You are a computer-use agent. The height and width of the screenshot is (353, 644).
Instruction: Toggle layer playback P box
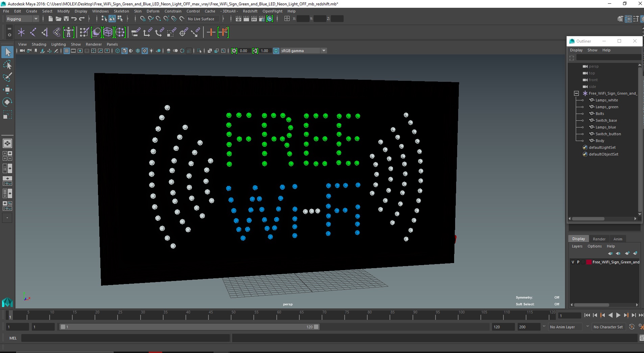[578, 262]
